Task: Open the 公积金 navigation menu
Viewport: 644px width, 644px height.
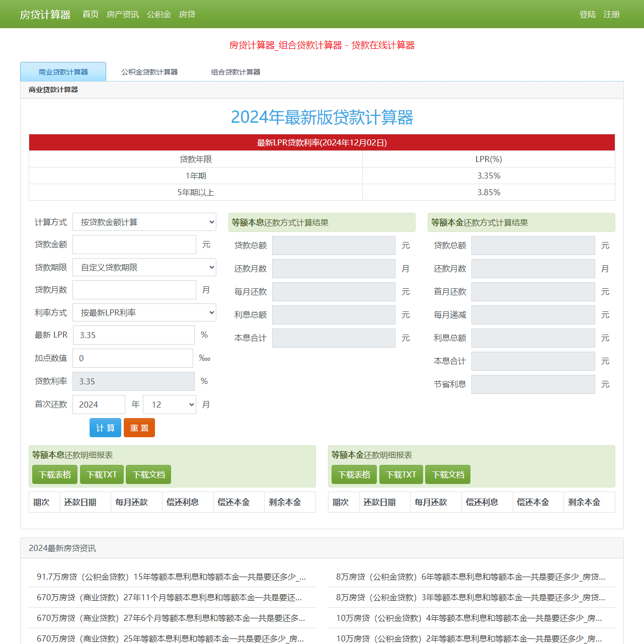Action: point(159,14)
